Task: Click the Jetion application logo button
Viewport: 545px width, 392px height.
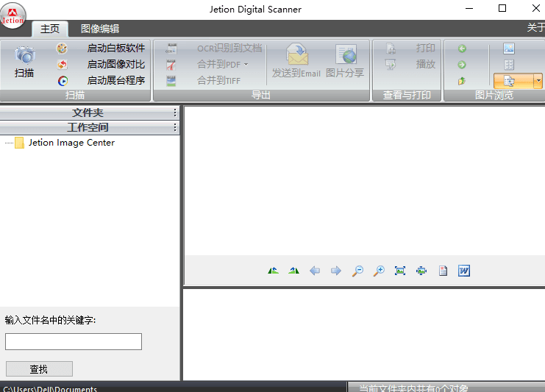Action: coord(13,14)
